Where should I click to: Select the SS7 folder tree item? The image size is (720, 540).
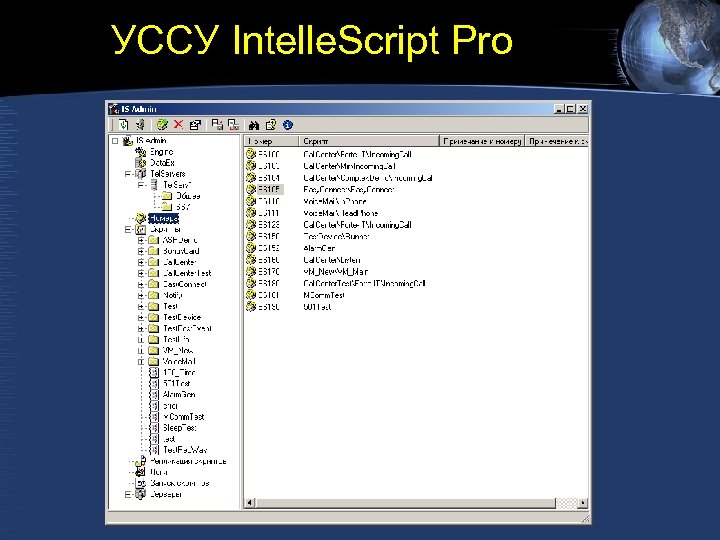pyautogui.click(x=183, y=207)
